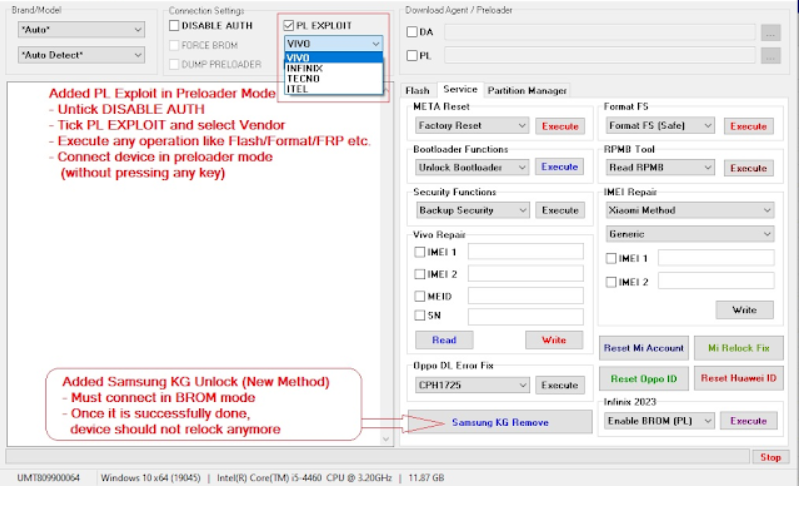
Task: Open the Factory Reset dropdown
Action: tap(472, 126)
